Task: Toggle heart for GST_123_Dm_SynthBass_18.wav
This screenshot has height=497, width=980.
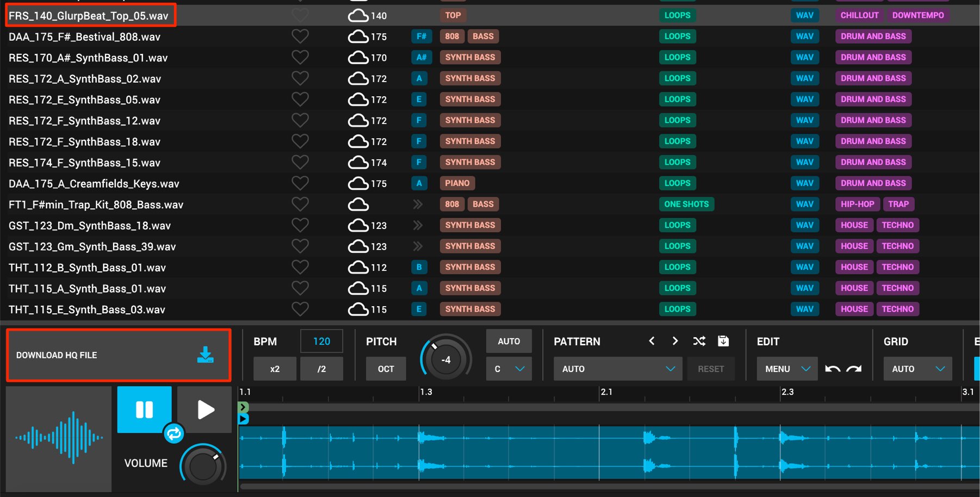Action: [300, 225]
